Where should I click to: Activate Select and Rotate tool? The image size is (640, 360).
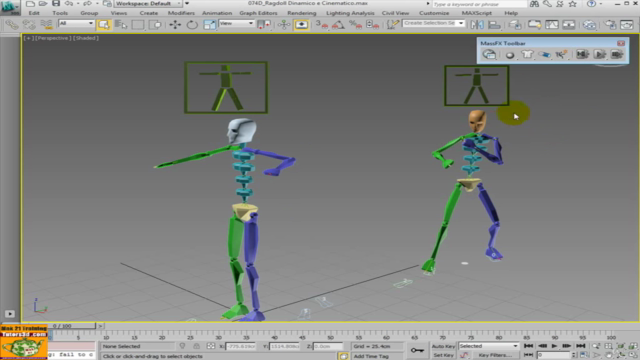point(192,24)
